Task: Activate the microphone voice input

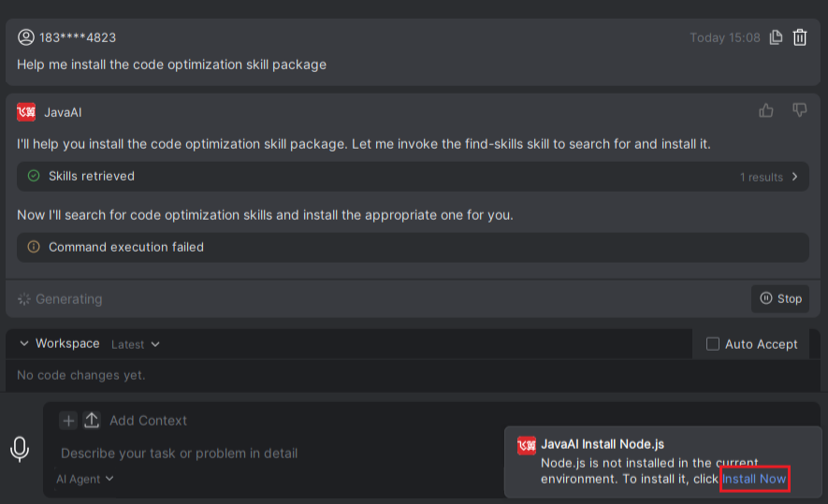Action: pos(20,449)
